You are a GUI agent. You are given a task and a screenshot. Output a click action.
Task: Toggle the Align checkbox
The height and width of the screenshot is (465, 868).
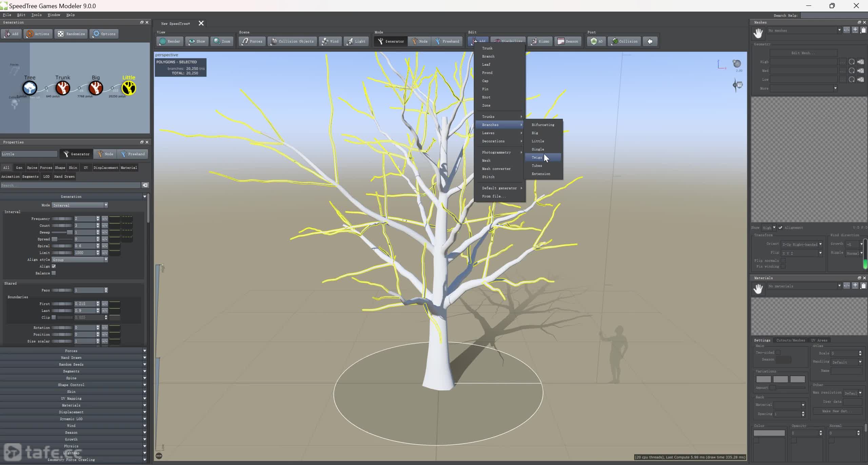click(54, 266)
